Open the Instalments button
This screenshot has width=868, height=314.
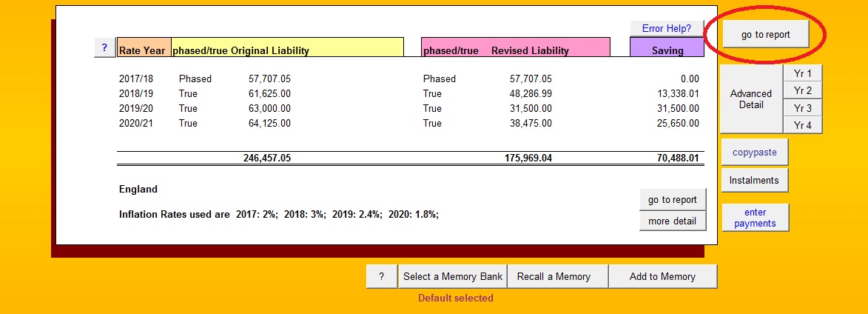[754, 180]
